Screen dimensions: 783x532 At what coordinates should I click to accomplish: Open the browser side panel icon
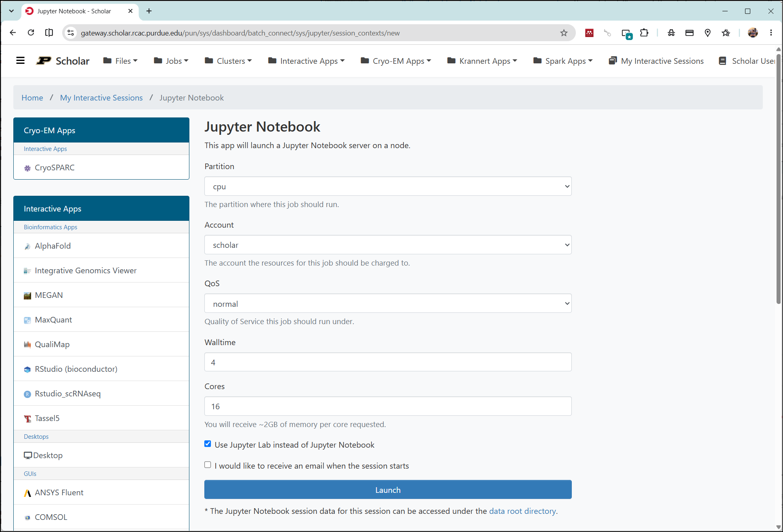tap(49, 33)
